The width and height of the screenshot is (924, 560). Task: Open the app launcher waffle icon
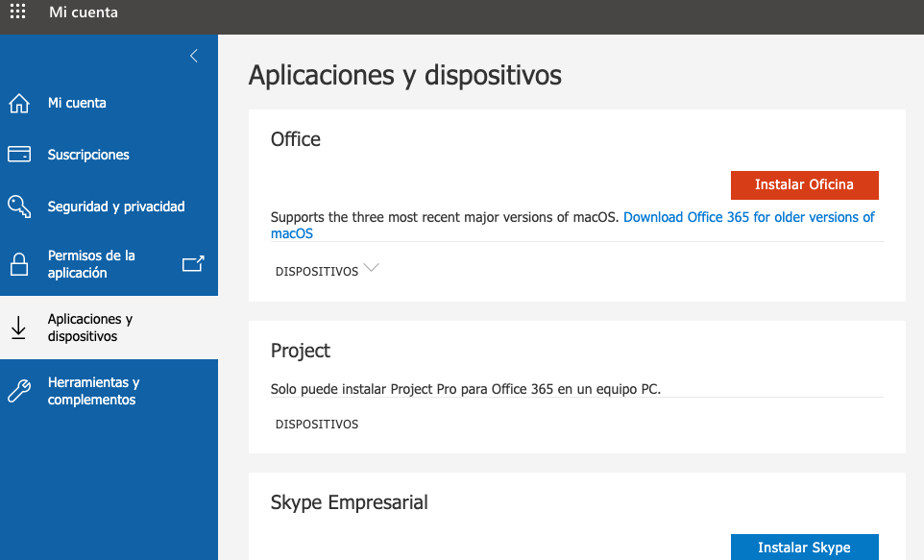17,12
